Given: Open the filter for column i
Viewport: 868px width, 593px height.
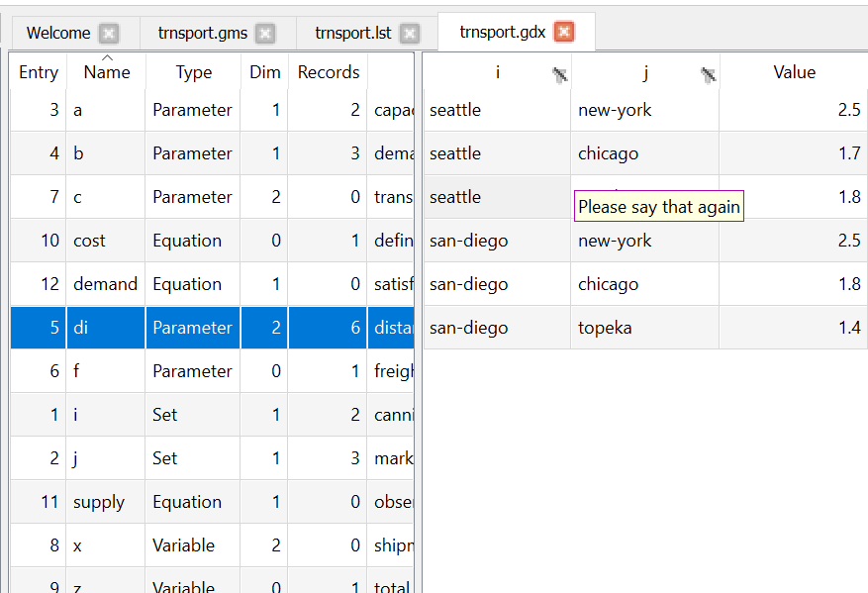Looking at the screenshot, I should point(560,73).
